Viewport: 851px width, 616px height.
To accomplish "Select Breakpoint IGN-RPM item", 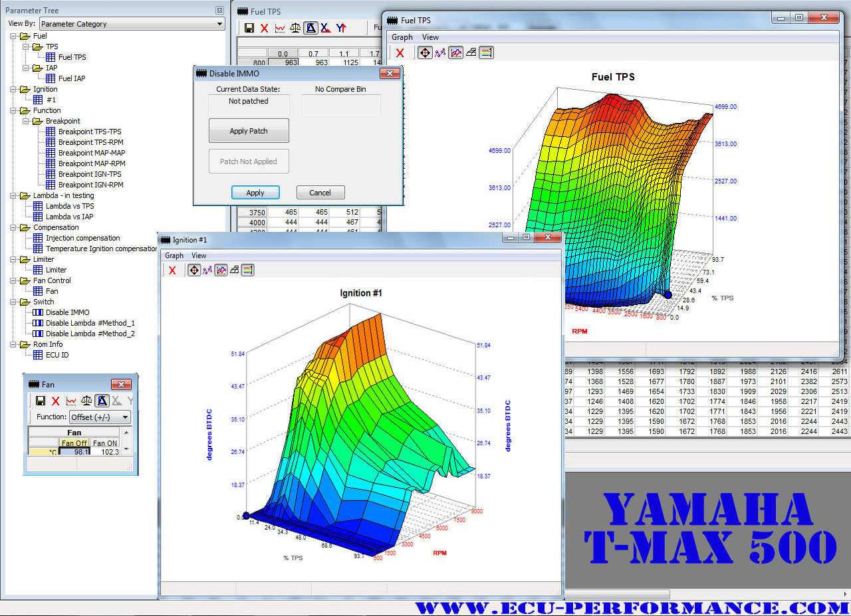I will 90,185.
